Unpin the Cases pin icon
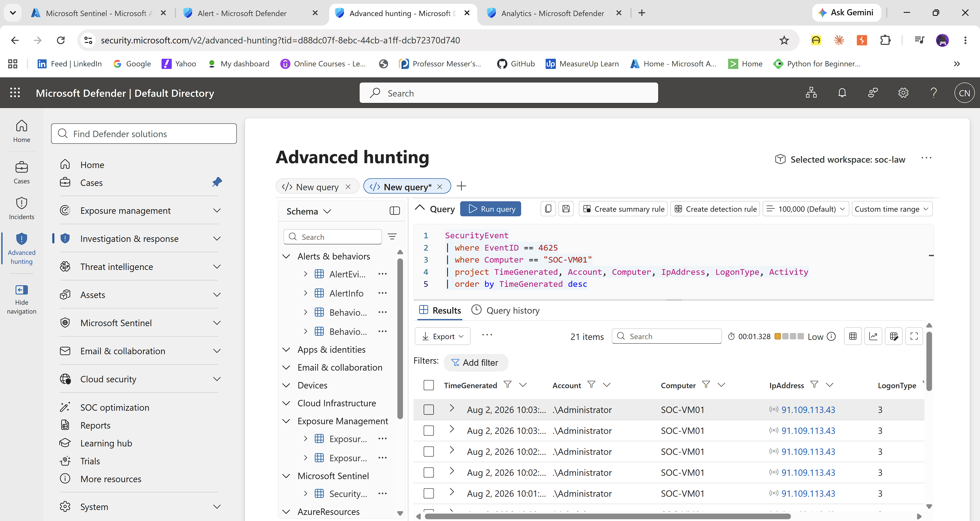 (217, 182)
